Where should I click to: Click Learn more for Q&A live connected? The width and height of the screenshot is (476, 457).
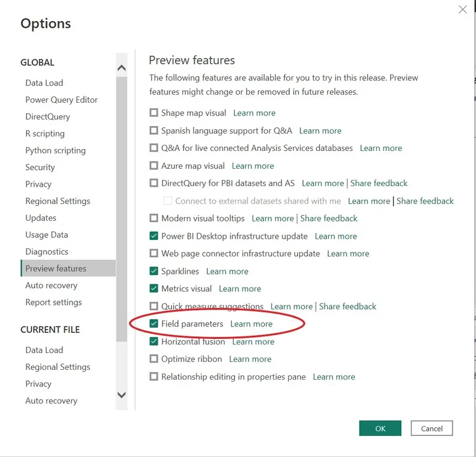coord(381,148)
